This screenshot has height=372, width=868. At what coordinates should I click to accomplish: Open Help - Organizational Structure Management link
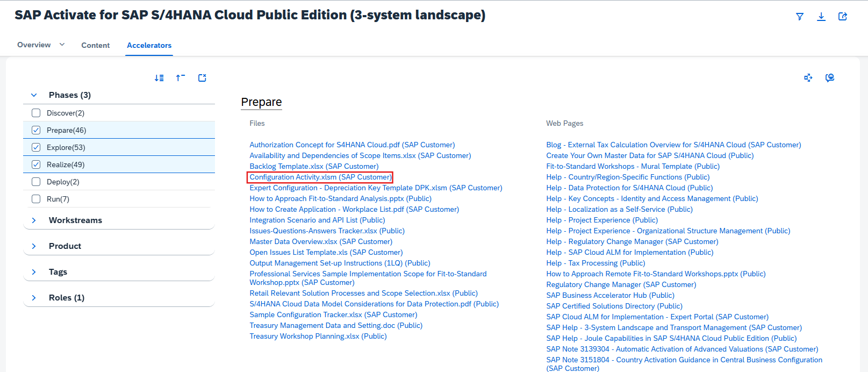click(668, 231)
